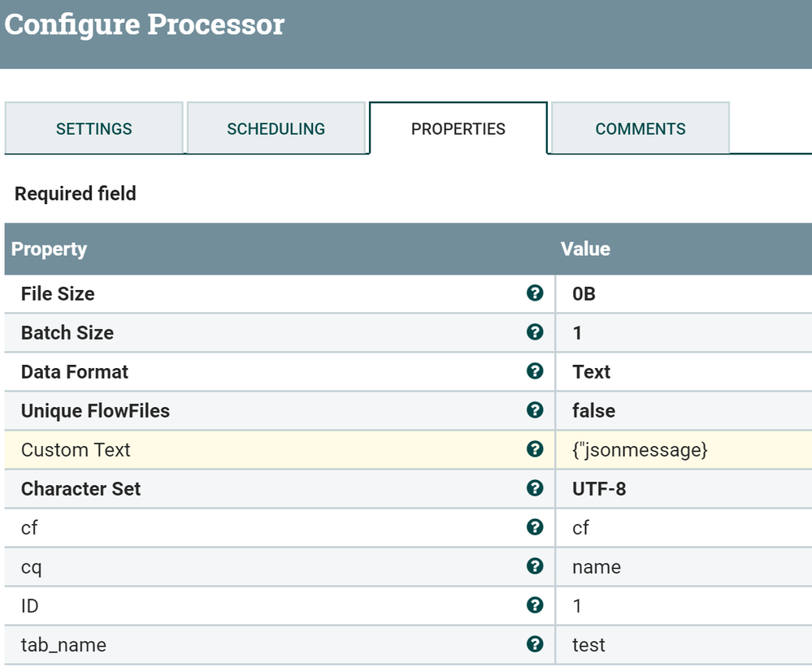Screen dimensions: 812x671
Task: Edit the Custom Text value field
Action: (x=640, y=450)
